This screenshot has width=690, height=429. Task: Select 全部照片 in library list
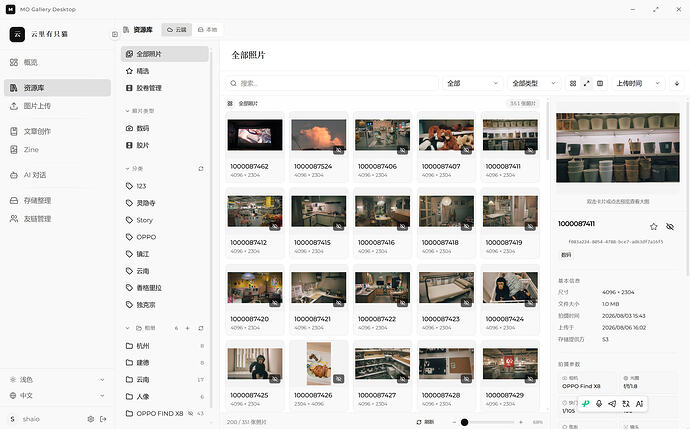click(165, 54)
